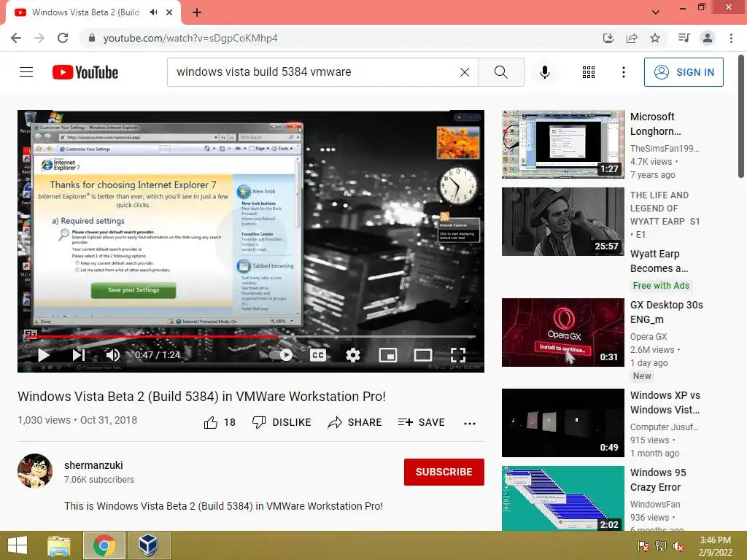The image size is (747, 560).
Task: Open more actions ellipsis below video
Action: pyautogui.click(x=470, y=423)
